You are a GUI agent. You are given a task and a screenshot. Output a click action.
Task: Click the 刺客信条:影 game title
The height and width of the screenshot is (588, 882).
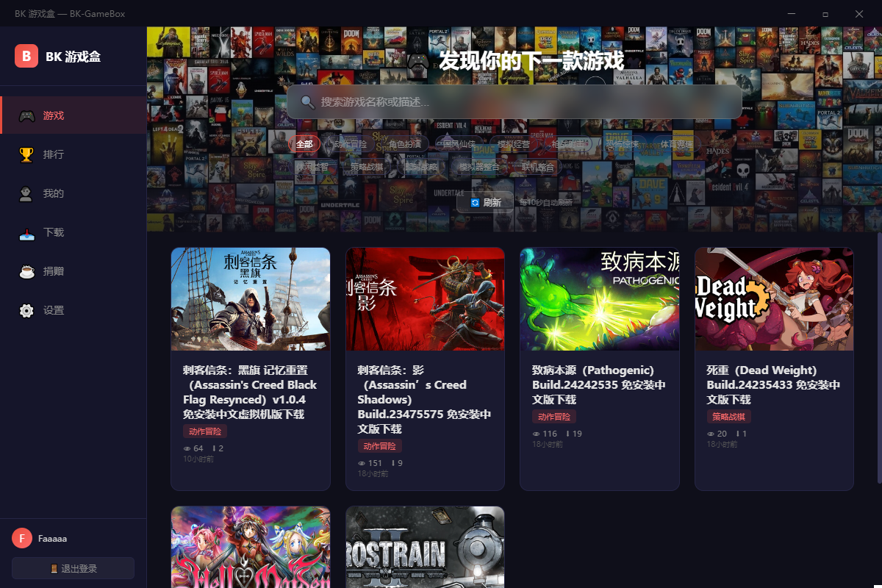click(x=424, y=399)
